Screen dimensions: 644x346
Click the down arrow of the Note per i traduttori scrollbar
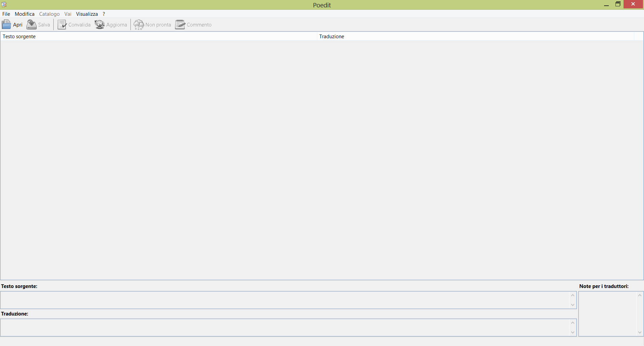pyautogui.click(x=640, y=333)
